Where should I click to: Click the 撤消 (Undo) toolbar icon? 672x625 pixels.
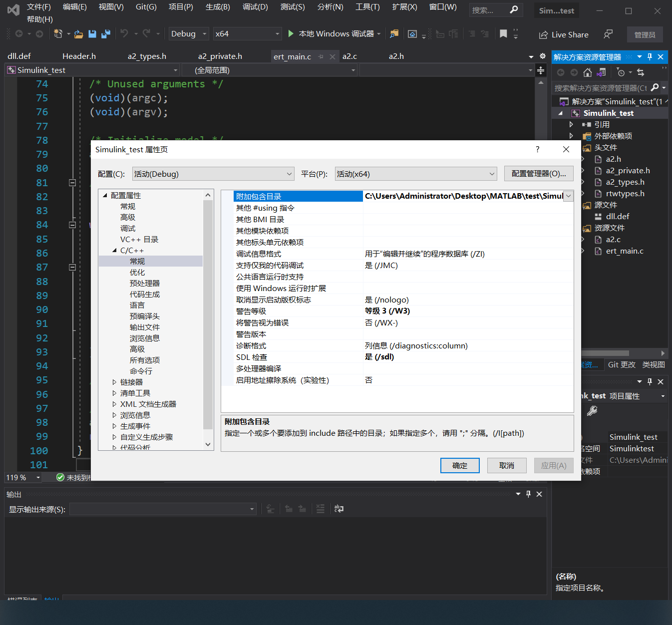coord(124,33)
